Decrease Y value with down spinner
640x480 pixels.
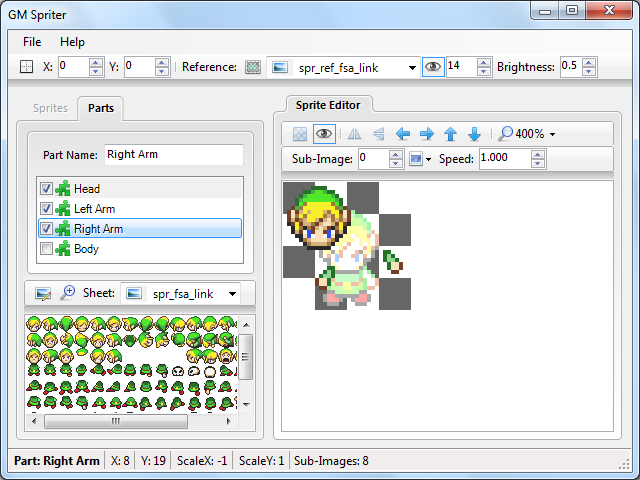[162, 71]
